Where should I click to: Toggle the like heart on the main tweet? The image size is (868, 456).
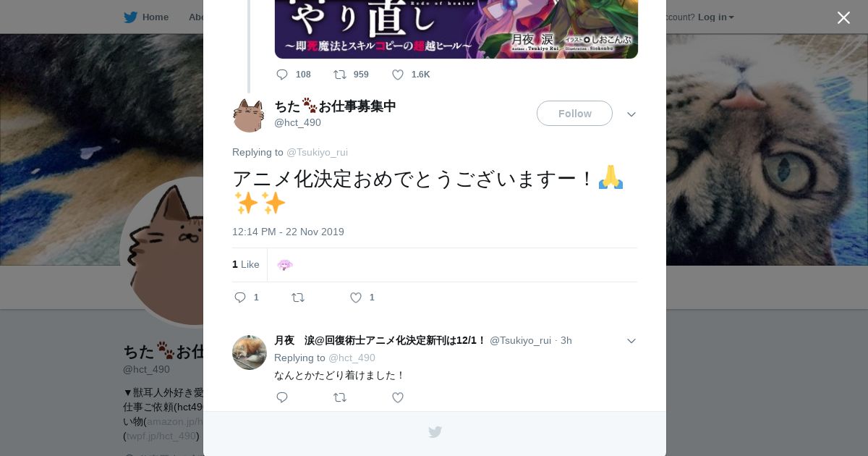tap(356, 297)
